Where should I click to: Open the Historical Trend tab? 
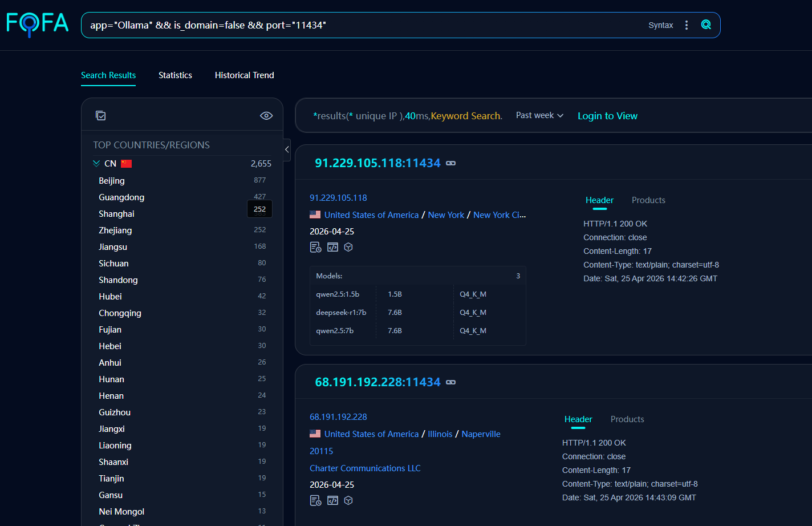click(x=244, y=75)
